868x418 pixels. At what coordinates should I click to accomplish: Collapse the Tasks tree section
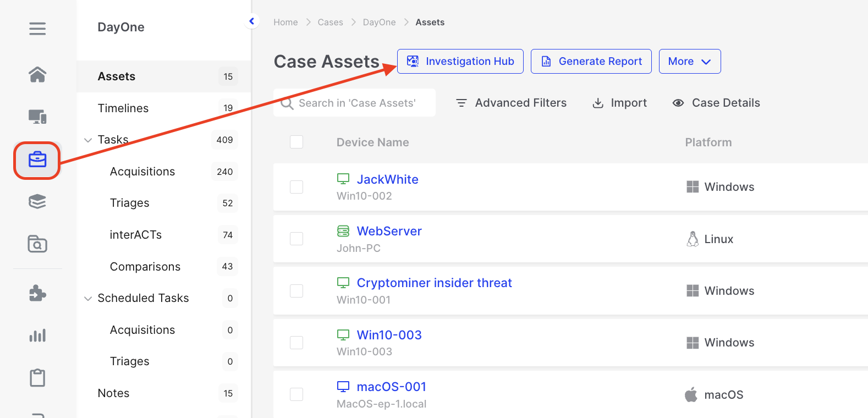tap(88, 140)
